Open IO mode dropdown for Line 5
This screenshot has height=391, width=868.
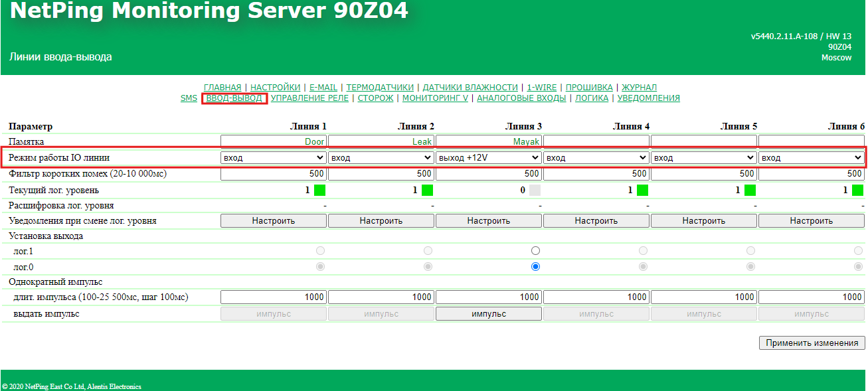click(703, 158)
